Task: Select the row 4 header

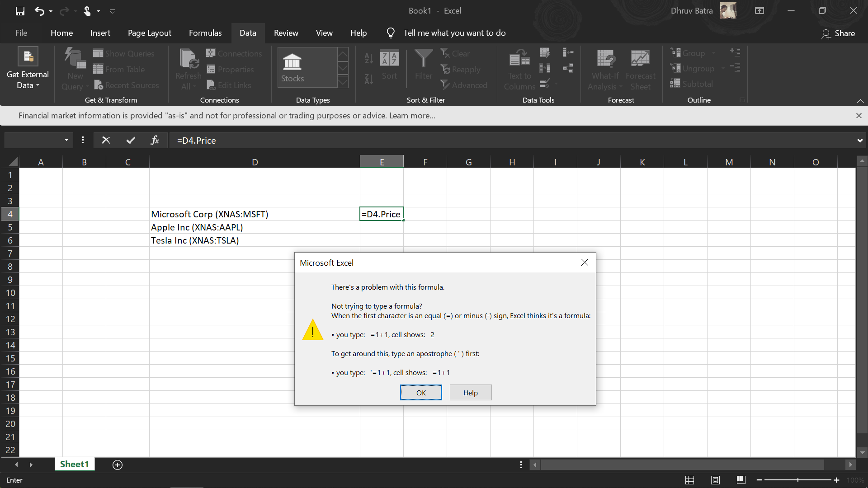Action: 10,214
